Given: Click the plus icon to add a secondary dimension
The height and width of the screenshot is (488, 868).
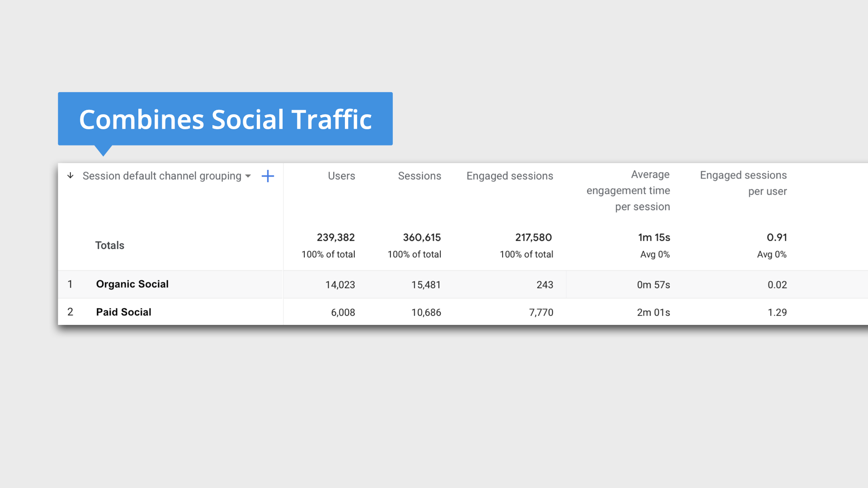Looking at the screenshot, I should [268, 176].
